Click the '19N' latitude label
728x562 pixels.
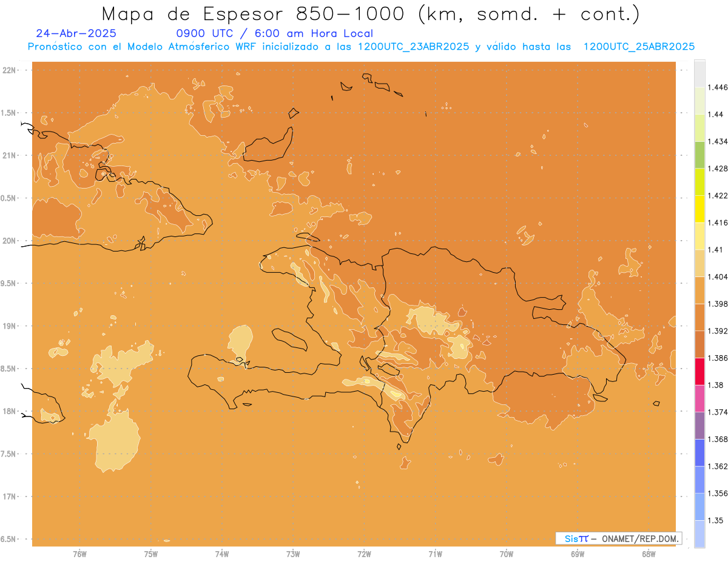pos(10,326)
